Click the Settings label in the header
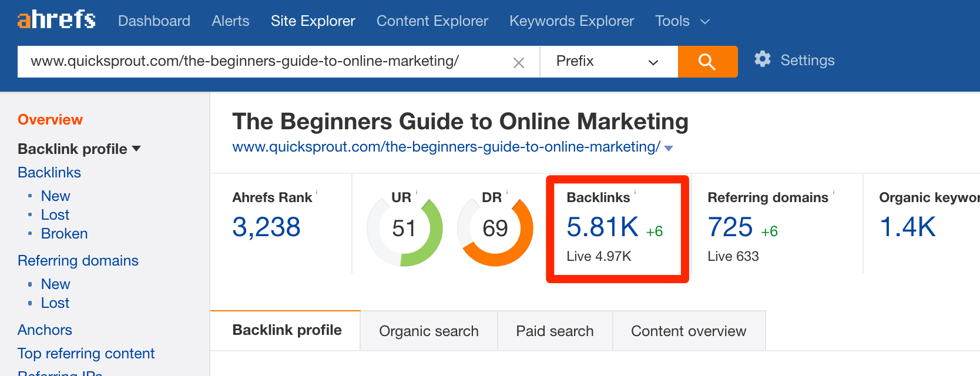The width and height of the screenshot is (980, 376). [807, 60]
